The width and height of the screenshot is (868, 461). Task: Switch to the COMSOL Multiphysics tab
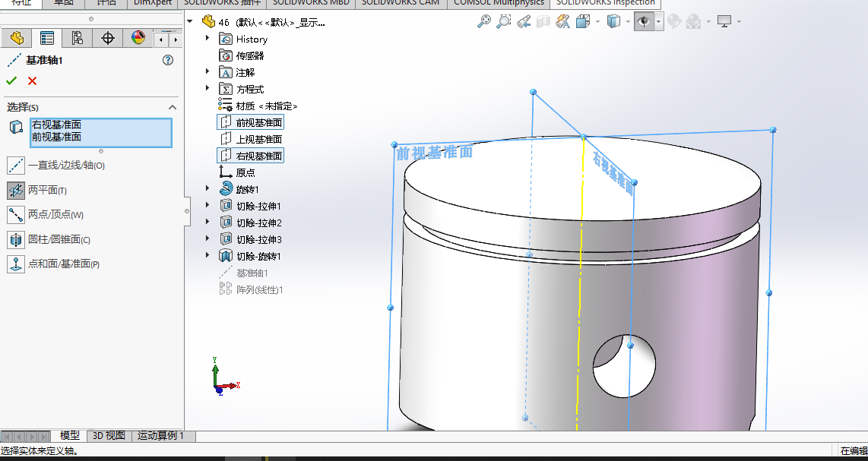pyautogui.click(x=499, y=3)
